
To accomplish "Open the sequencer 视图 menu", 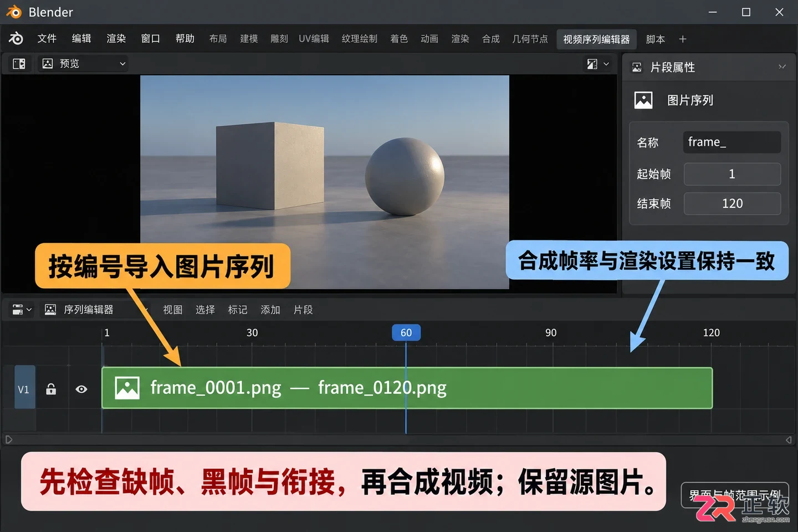I will 172,310.
